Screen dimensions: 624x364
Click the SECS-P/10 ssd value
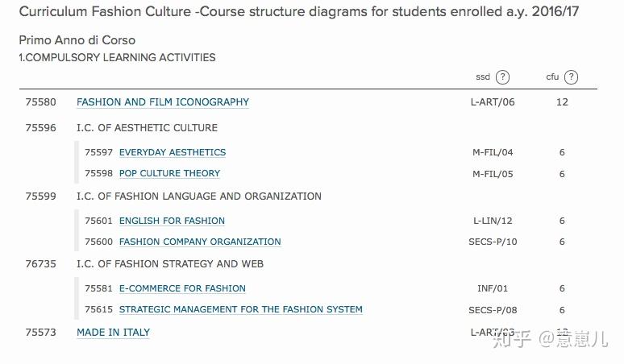click(x=493, y=242)
